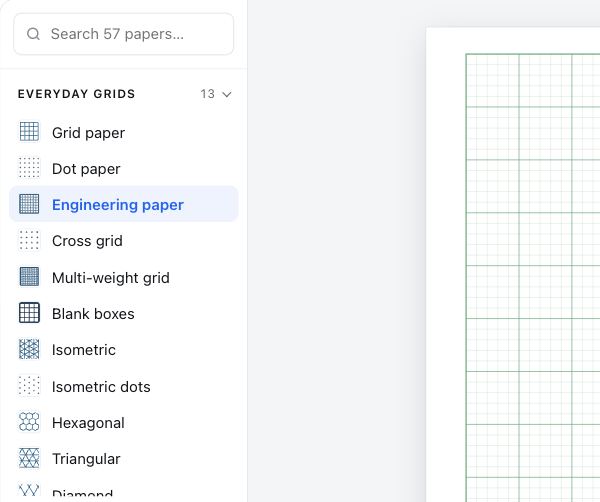Click the magnifier icon in search box
600x502 pixels.
[33, 34]
